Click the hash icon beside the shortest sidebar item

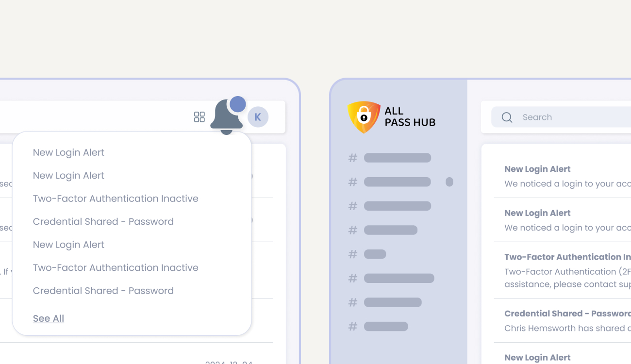353,254
